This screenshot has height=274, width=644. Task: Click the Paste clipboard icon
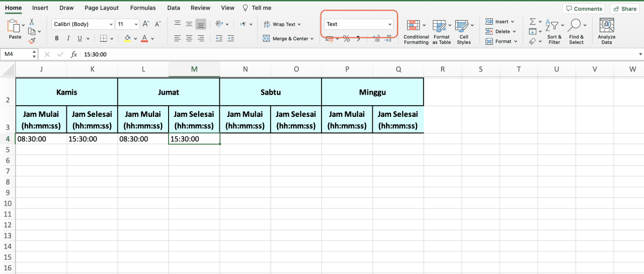click(x=14, y=25)
